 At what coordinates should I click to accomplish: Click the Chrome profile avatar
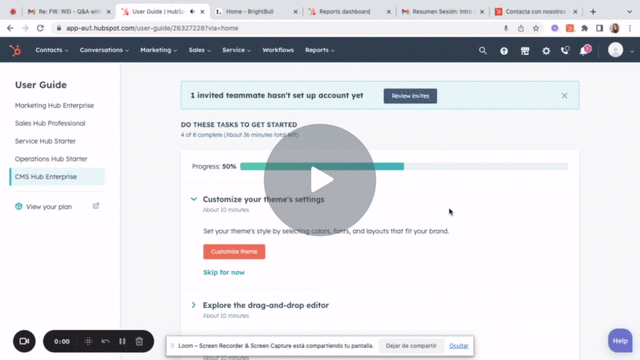tap(615, 28)
